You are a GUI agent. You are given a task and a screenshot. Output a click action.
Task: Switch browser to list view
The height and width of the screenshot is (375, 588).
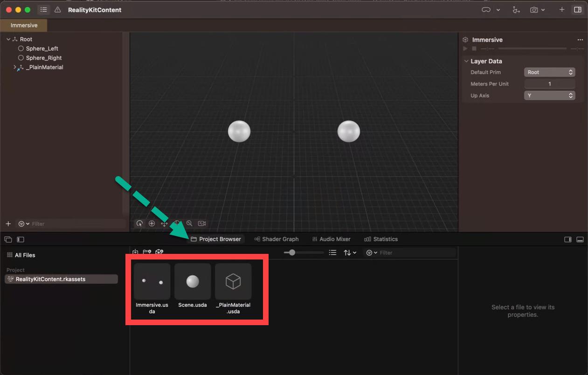click(x=332, y=252)
